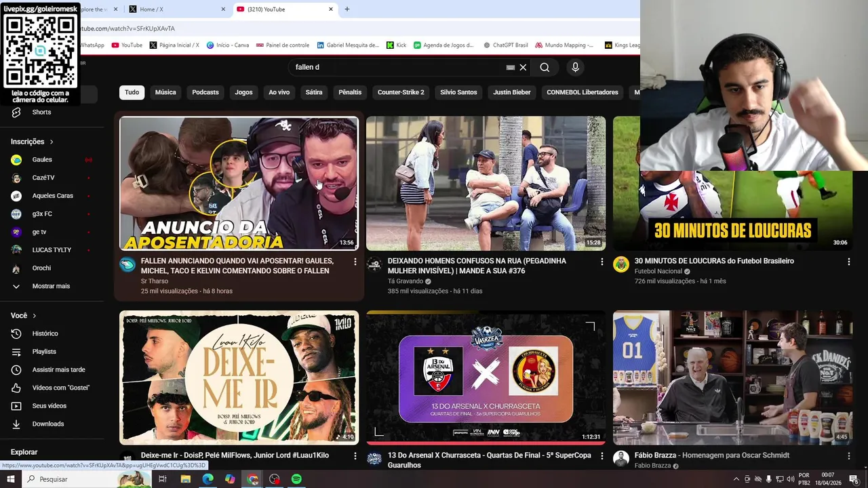Open File Explorer from the taskbar
868x488 pixels.
click(185, 479)
